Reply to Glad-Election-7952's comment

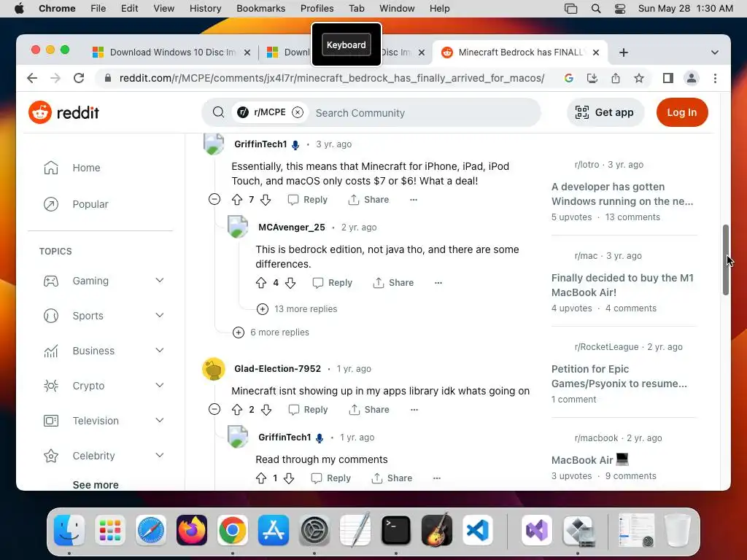point(309,410)
